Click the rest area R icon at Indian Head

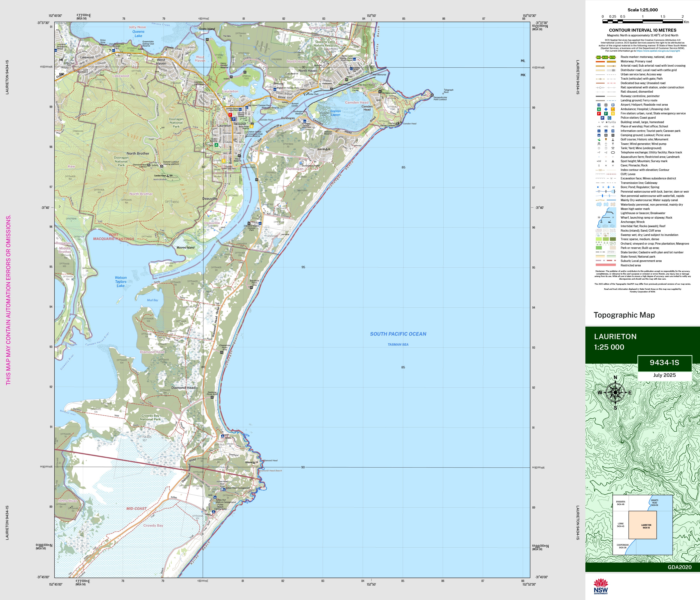click(222, 489)
